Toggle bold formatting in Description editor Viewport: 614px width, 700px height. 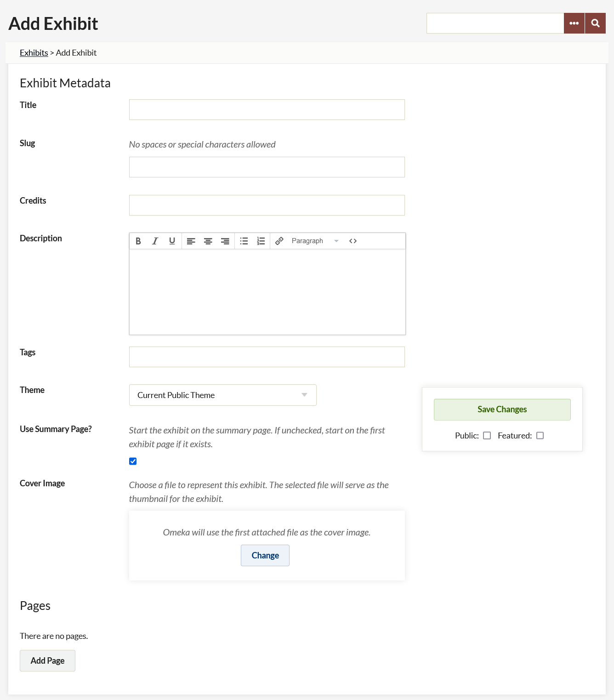tap(138, 241)
